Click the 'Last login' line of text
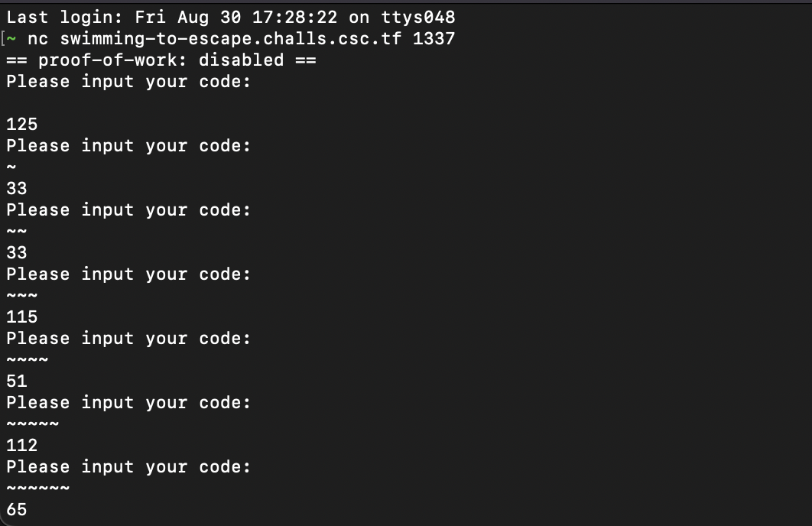This screenshot has height=526, width=812. [231, 18]
